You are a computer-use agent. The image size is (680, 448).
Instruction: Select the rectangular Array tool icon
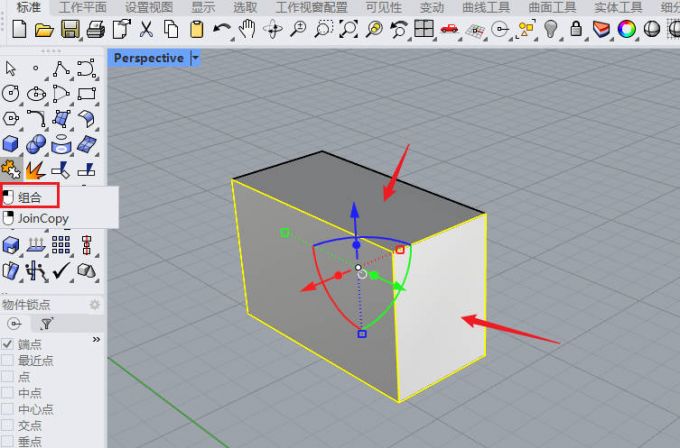(61, 245)
